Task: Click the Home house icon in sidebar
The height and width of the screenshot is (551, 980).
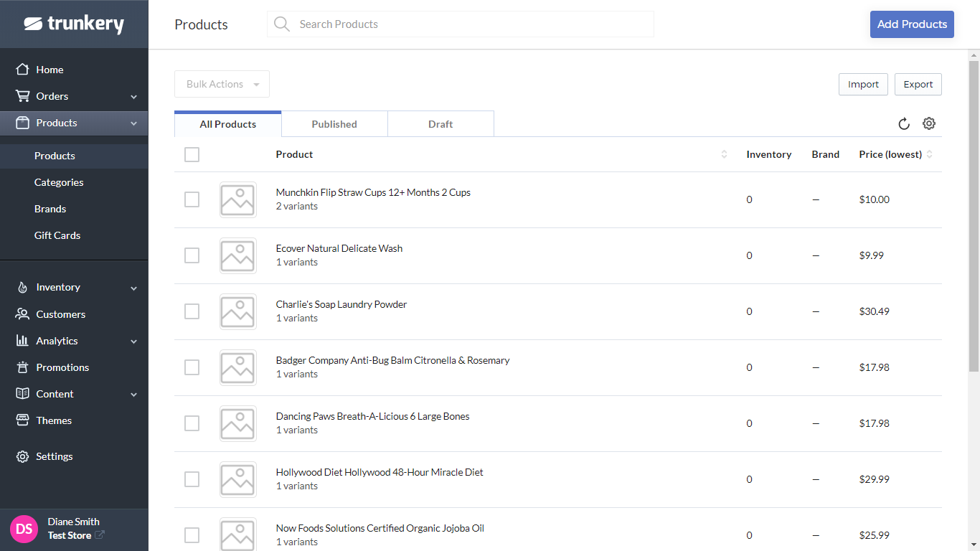Action: [22, 70]
